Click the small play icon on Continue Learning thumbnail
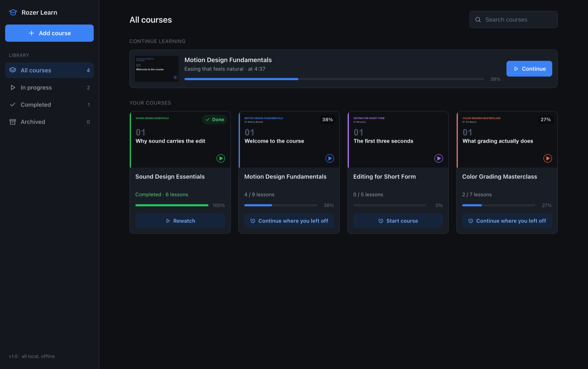Screen dimensions: 588x369 (x=175, y=77)
